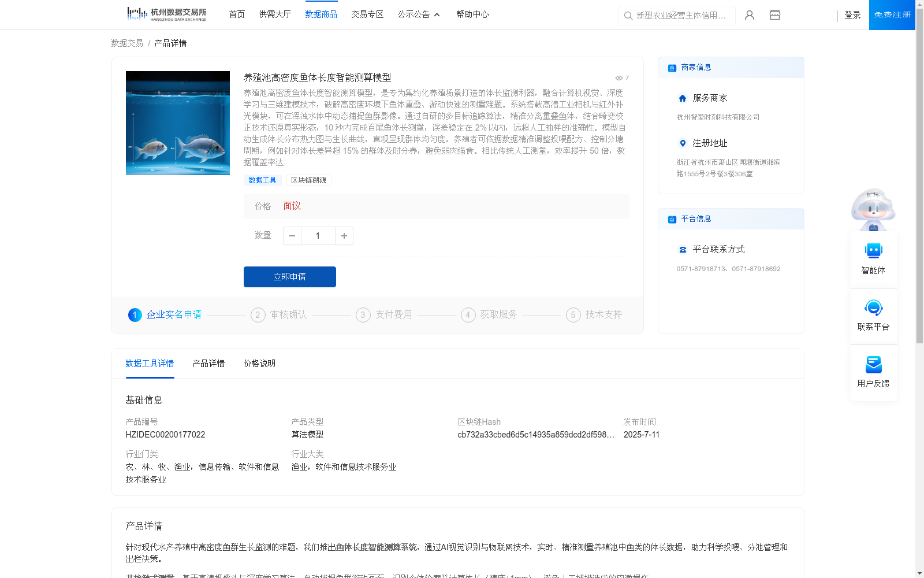Image resolution: width=924 pixels, height=578 pixels.
Task: Click the 面议 price text
Action: tap(292, 206)
